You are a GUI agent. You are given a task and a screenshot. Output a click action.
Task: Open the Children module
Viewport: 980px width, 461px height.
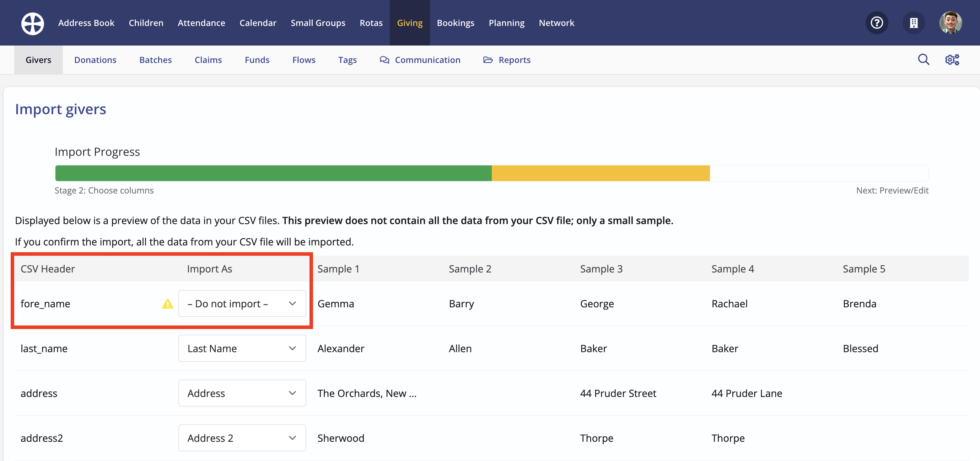coord(146,23)
